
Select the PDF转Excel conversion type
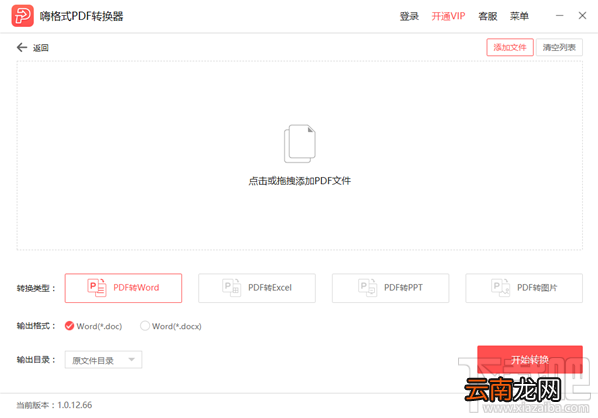[x=257, y=288]
